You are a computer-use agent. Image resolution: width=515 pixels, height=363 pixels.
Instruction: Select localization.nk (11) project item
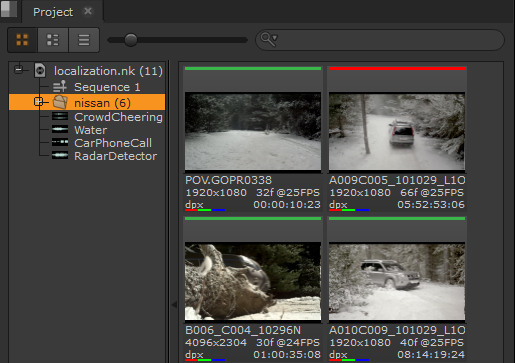(x=108, y=71)
